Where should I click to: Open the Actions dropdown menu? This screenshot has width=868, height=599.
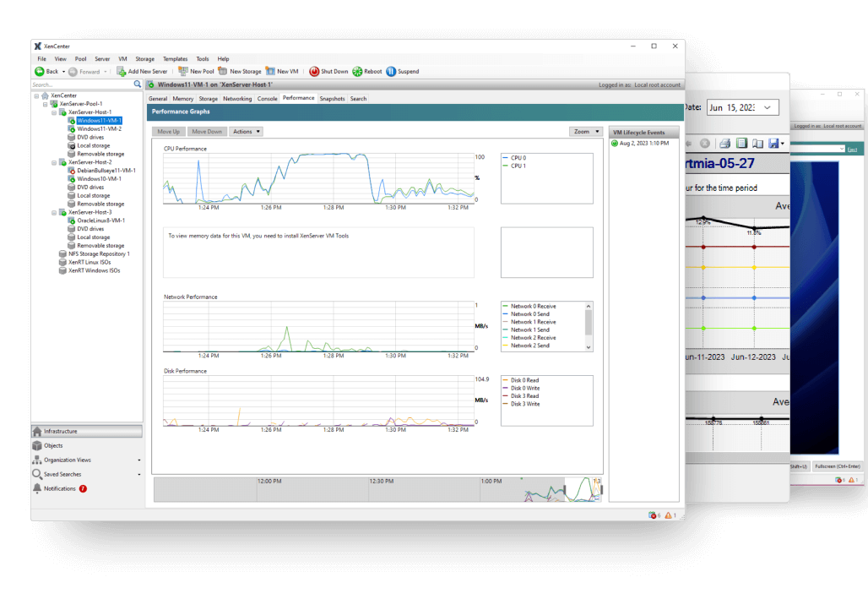[x=246, y=132]
